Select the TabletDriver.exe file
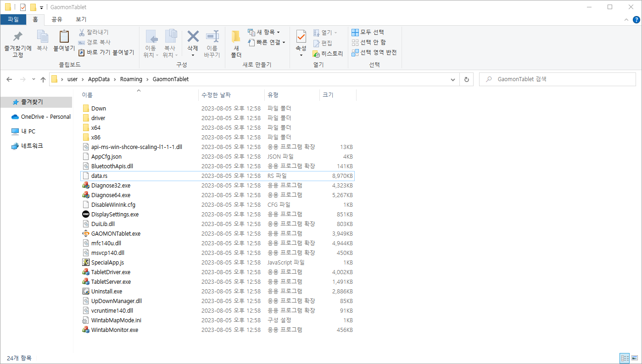The width and height of the screenshot is (642, 364). click(217, 272)
